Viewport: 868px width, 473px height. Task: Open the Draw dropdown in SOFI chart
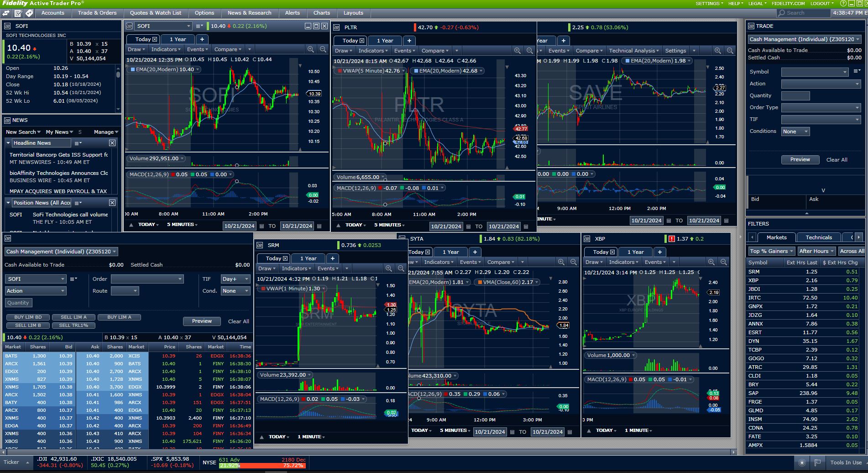pyautogui.click(x=136, y=49)
